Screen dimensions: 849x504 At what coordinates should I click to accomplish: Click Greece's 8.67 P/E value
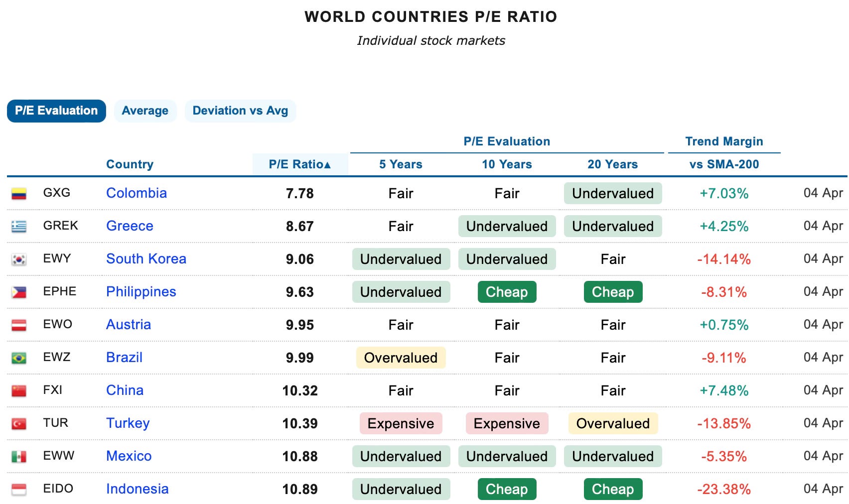click(x=300, y=226)
